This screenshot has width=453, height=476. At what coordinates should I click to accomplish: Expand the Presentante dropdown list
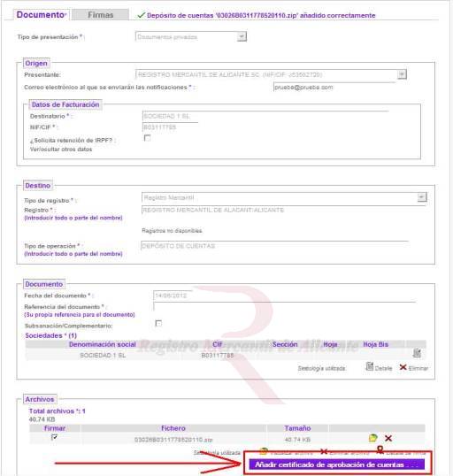(402, 74)
